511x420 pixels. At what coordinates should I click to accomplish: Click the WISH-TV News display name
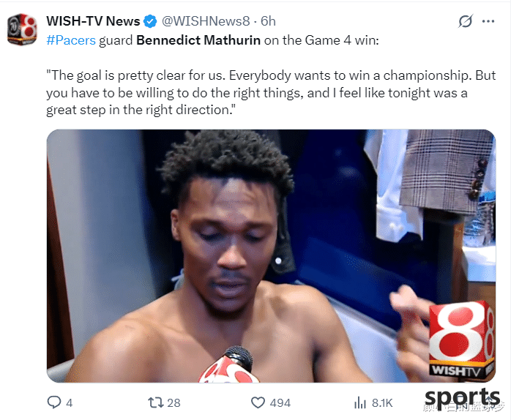click(93, 21)
